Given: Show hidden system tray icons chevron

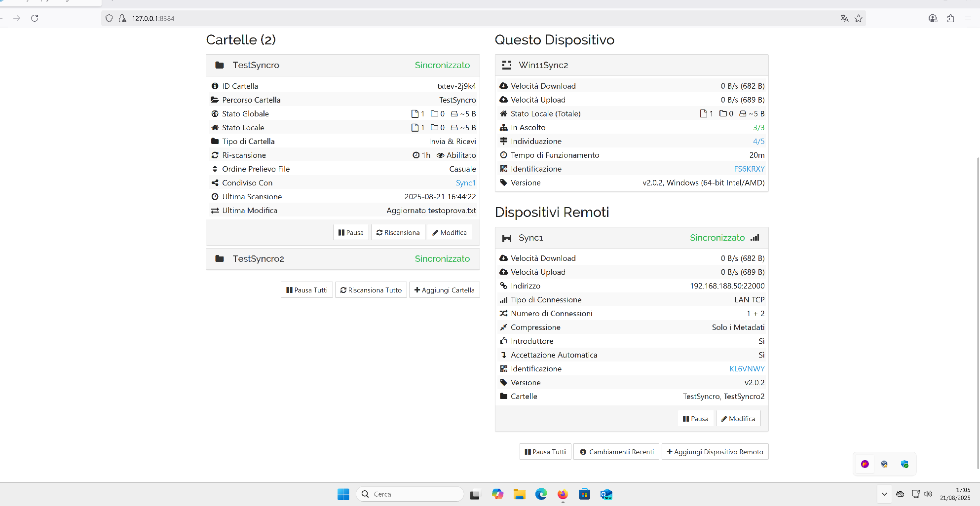Looking at the screenshot, I should tap(884, 494).
